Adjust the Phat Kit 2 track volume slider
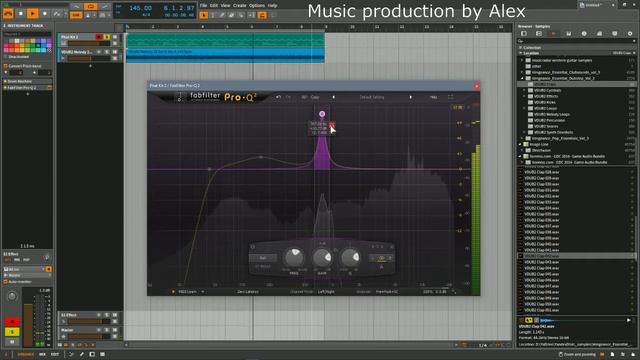 coord(89,43)
